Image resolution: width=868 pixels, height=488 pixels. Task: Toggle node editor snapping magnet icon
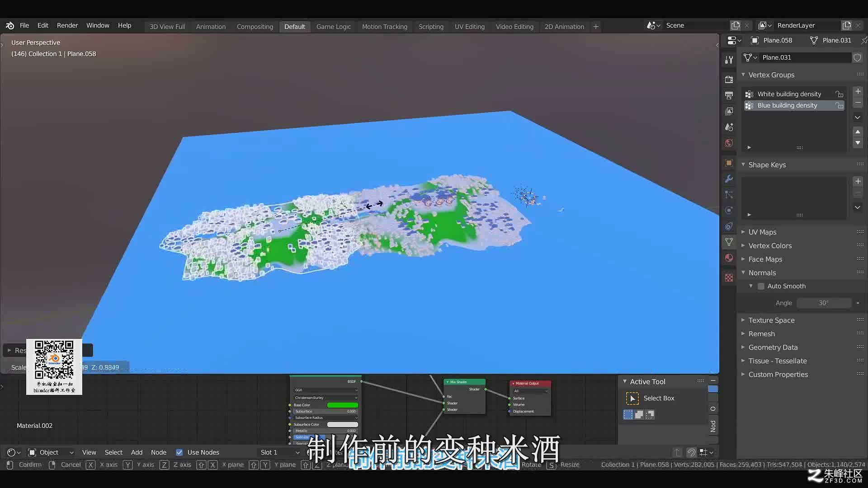(x=691, y=452)
